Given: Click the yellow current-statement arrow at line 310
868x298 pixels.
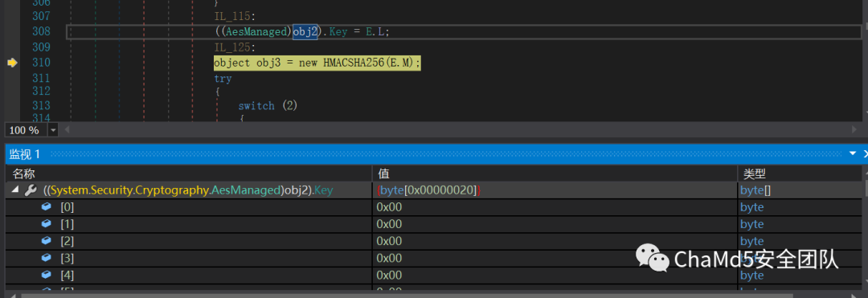Looking at the screenshot, I should pos(12,63).
